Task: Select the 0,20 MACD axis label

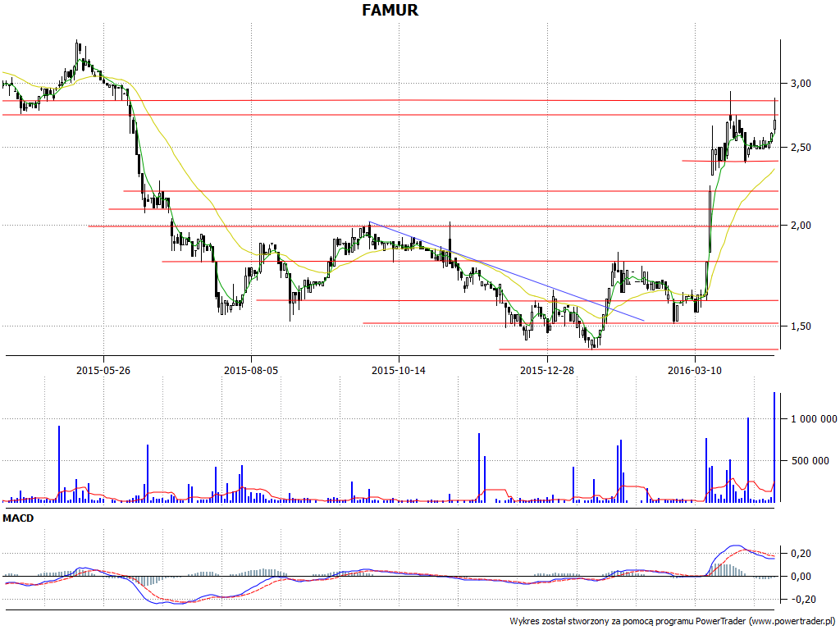Action: pos(801,554)
